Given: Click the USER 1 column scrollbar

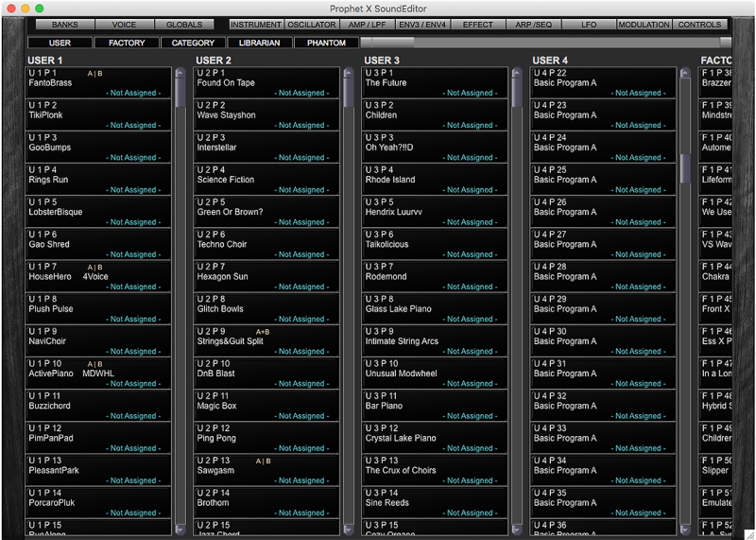Looking at the screenshot, I should [x=180, y=284].
